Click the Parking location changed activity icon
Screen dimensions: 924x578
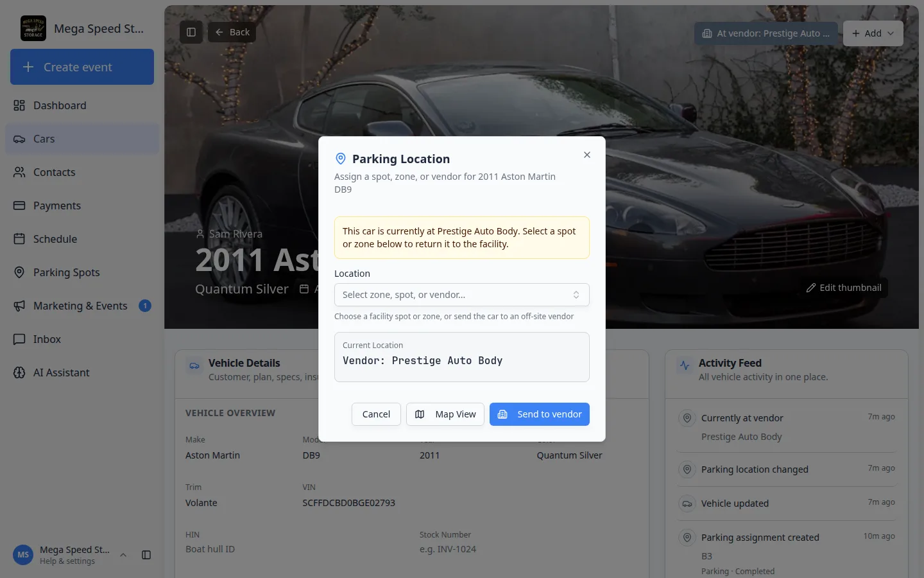[687, 469]
